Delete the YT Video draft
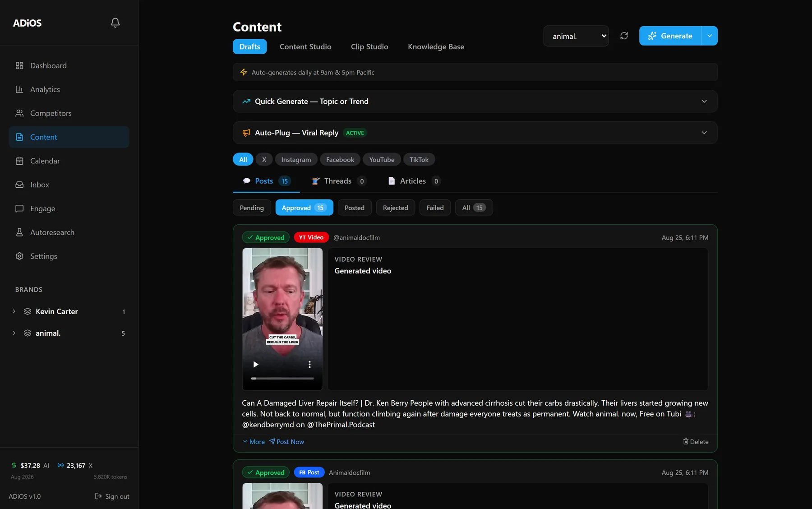This screenshot has width=812, height=509. [x=696, y=441]
